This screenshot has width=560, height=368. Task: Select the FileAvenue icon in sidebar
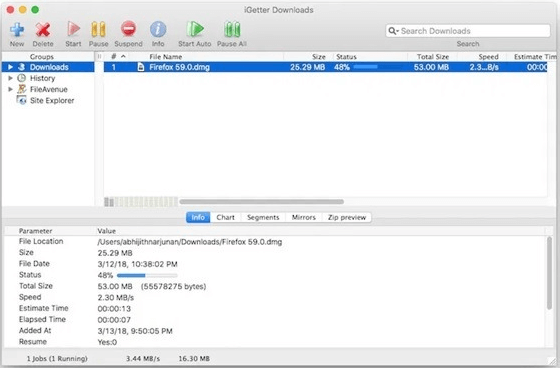(22, 89)
